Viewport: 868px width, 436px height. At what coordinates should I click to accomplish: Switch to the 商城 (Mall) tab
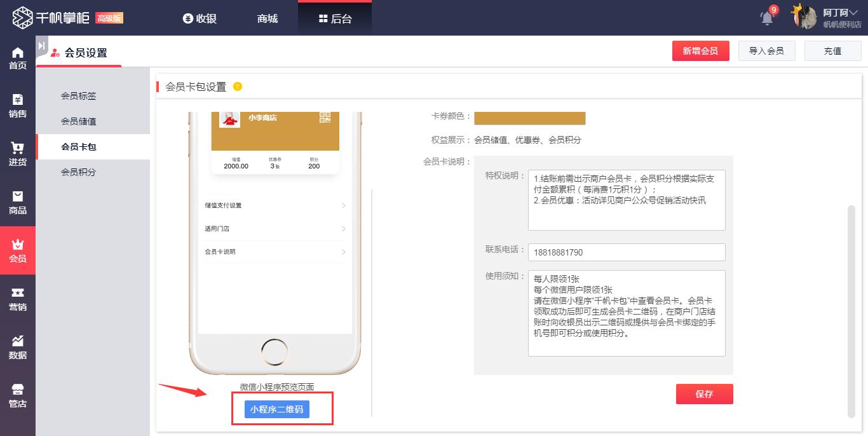[x=266, y=18]
